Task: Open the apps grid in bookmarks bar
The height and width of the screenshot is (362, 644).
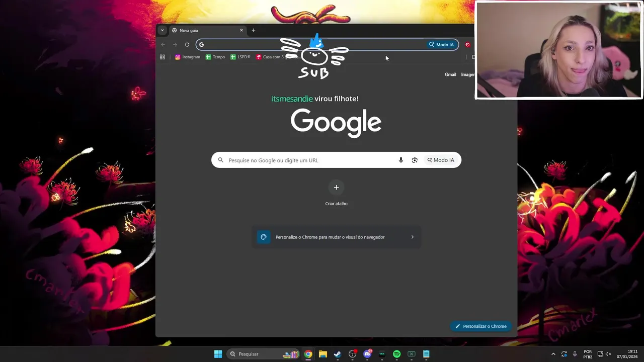Action: 163,57
